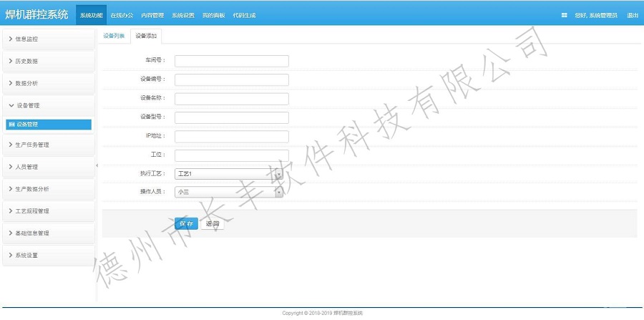Expand the 人员管理 sidebar section
Viewport: 644px width, 320px height.
click(47, 167)
